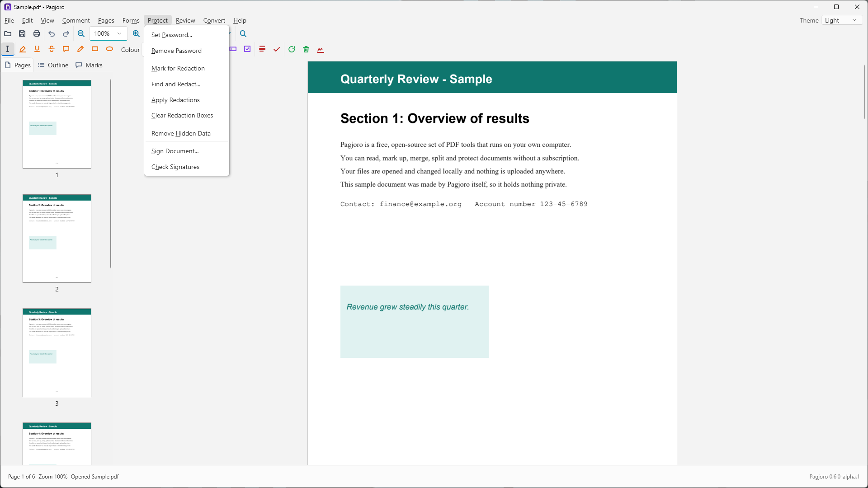Choose Set Password from Protect menu
868x488 pixels.
point(187,35)
